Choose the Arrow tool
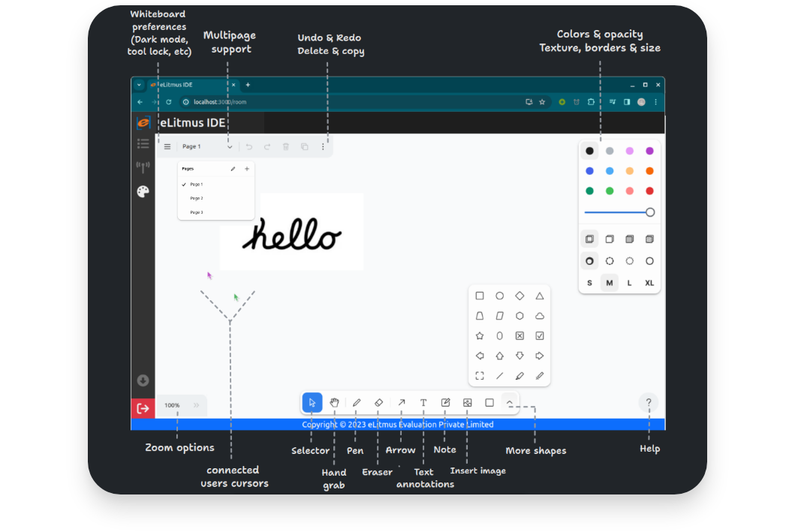Screen dimensions: 792x532 tap(402, 403)
